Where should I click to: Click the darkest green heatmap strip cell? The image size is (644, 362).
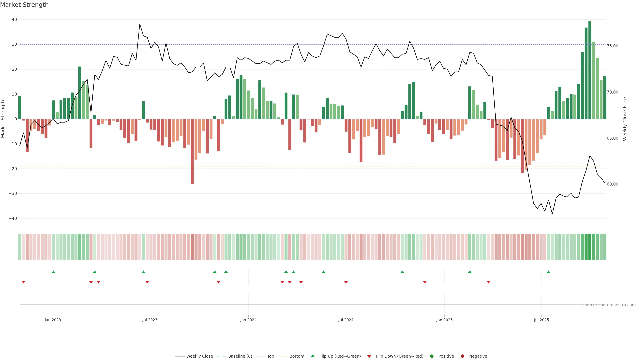[590, 247]
